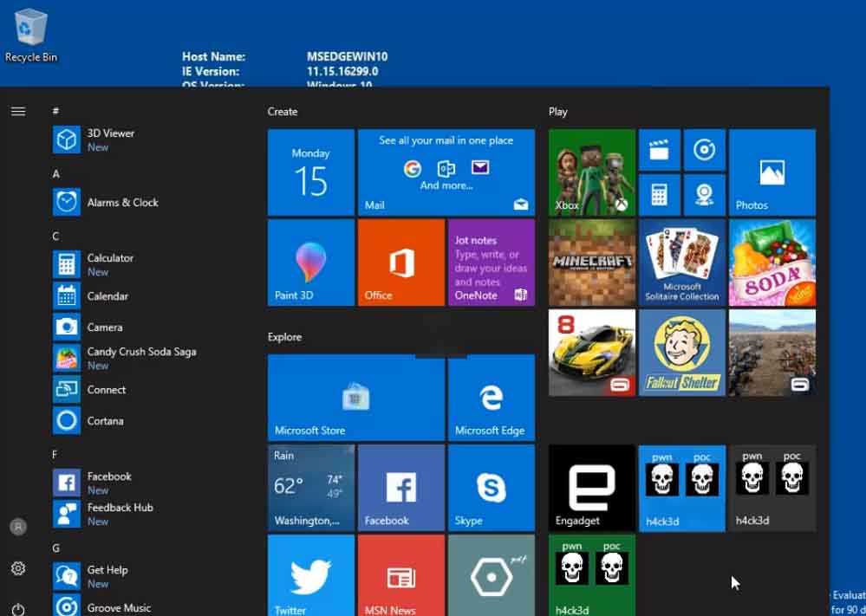Open the Engadget tile

pos(592,488)
